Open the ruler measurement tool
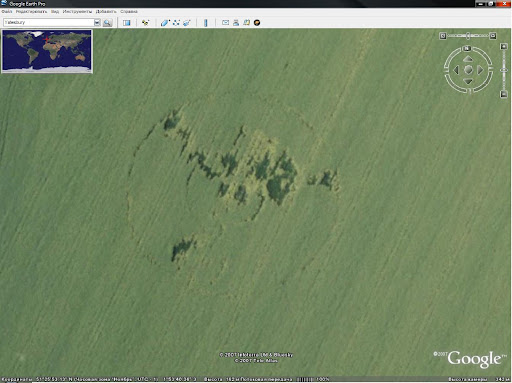 coord(206,23)
